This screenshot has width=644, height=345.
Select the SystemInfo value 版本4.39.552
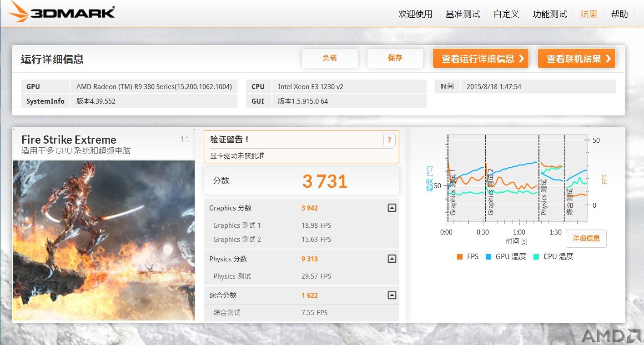click(x=96, y=101)
